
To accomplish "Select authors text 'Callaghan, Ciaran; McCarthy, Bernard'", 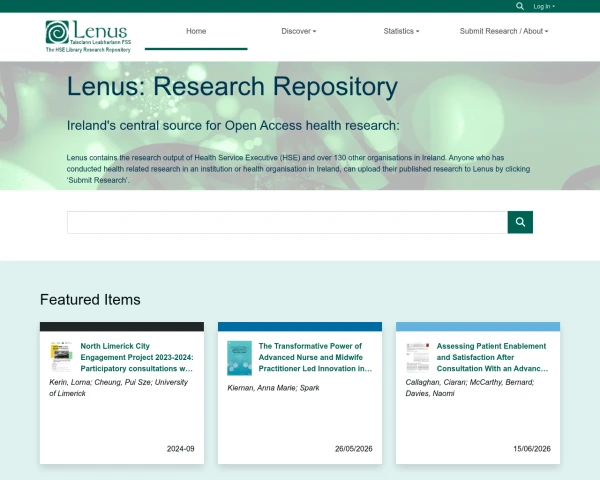I will pyautogui.click(x=470, y=382).
